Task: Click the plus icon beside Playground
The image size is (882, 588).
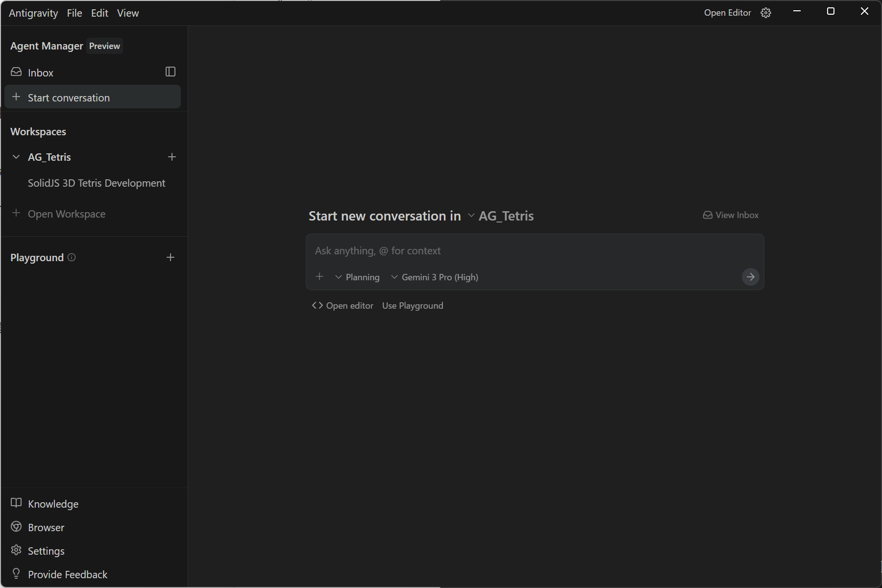Action: coord(171,258)
